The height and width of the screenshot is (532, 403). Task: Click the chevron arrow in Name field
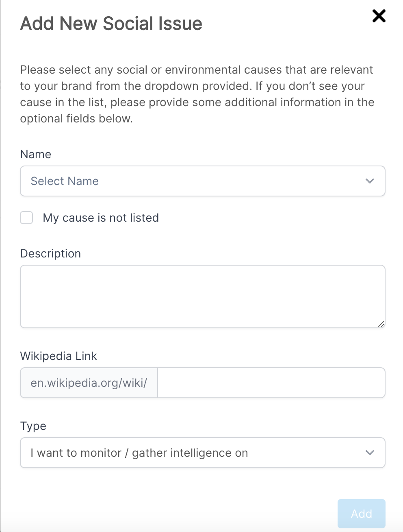[369, 181]
